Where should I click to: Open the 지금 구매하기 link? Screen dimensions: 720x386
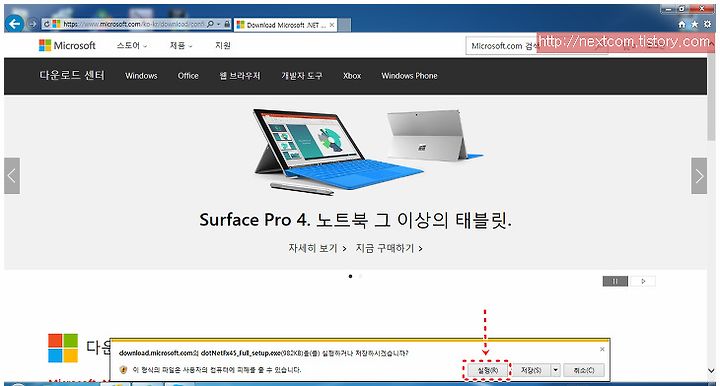[389, 248]
